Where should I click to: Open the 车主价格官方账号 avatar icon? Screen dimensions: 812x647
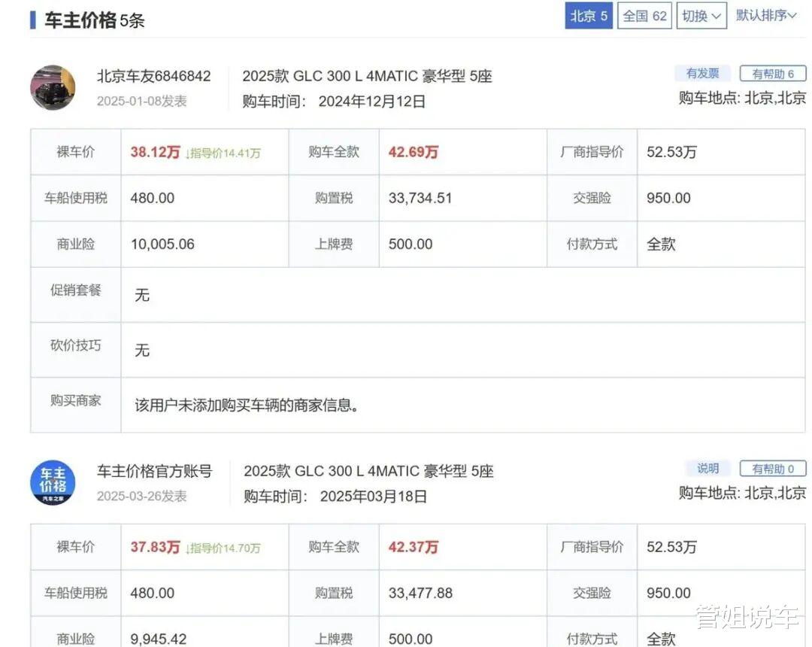[x=53, y=483]
